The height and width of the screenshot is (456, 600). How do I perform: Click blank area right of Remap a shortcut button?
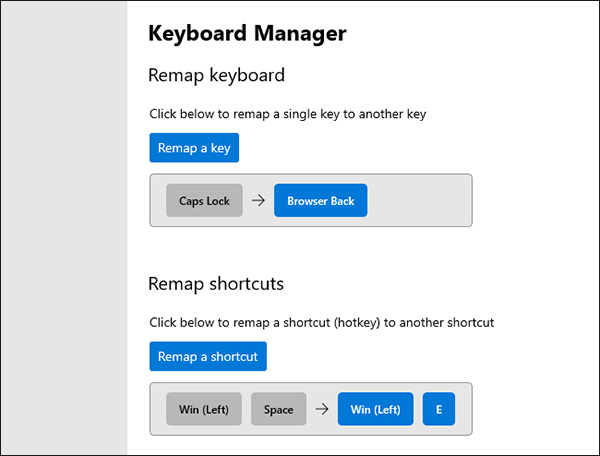pos(420,357)
